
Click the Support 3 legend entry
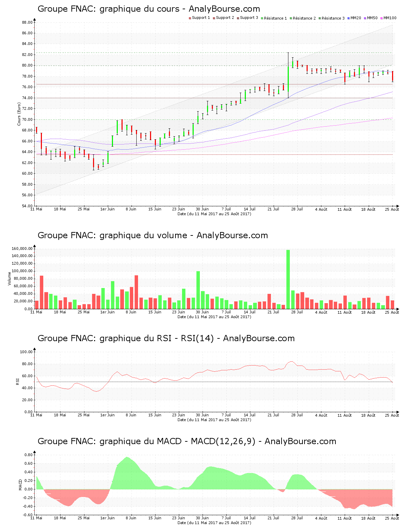(x=248, y=18)
